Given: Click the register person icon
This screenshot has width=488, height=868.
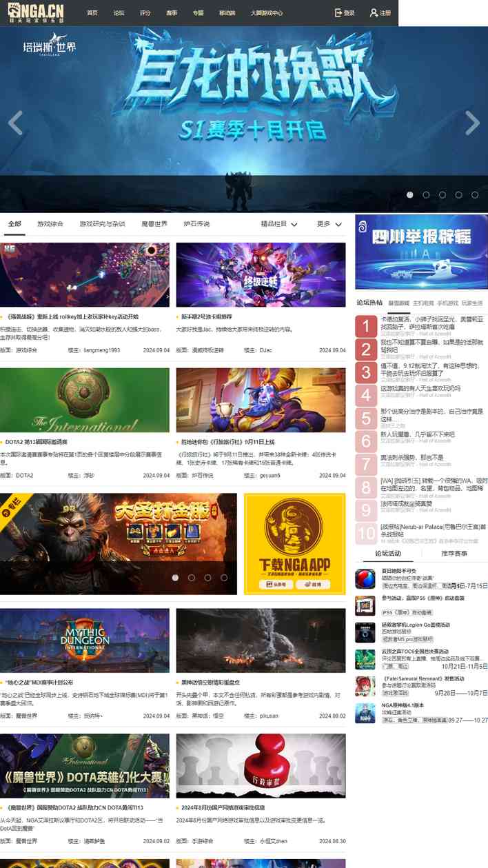Looking at the screenshot, I should [x=374, y=12].
